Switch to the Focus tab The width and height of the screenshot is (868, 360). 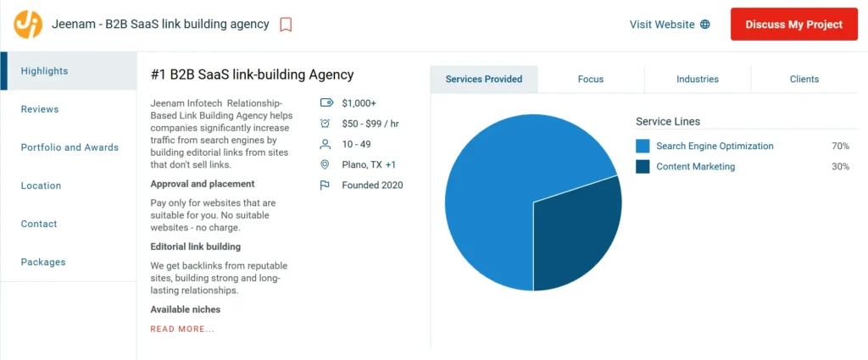591,79
